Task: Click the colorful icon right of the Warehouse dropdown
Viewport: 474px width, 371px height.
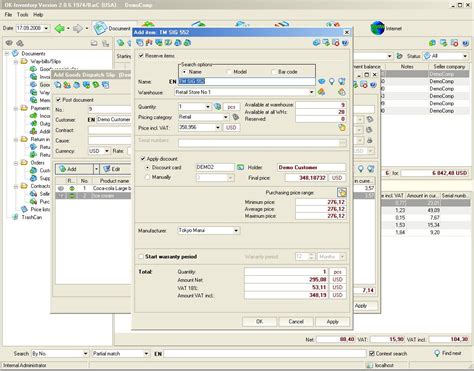Action: pos(321,92)
